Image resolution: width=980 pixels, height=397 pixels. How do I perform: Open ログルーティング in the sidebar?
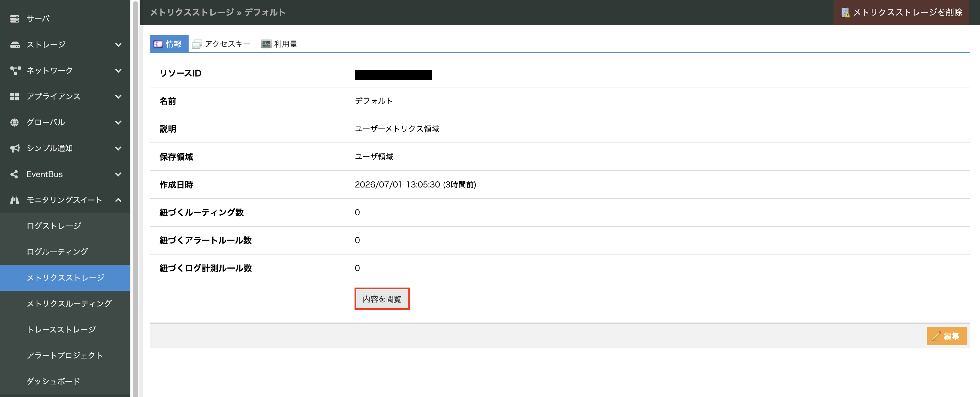click(65, 252)
